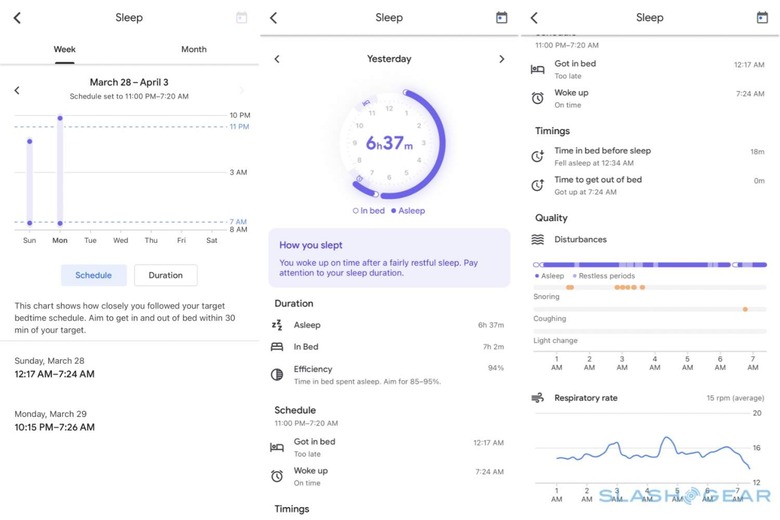Select the Schedule chart toggle
The width and height of the screenshot is (780, 520).
click(93, 275)
